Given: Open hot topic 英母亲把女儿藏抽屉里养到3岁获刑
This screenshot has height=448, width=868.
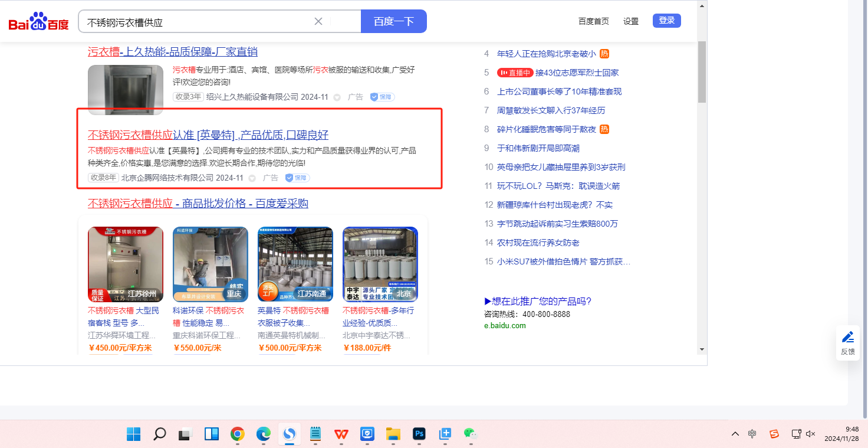Looking at the screenshot, I should click(x=561, y=167).
